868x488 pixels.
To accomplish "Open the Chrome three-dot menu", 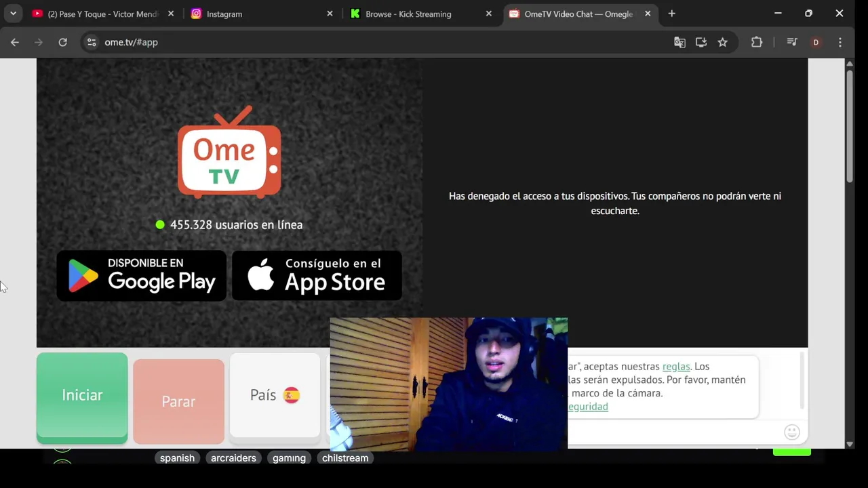I will (840, 42).
